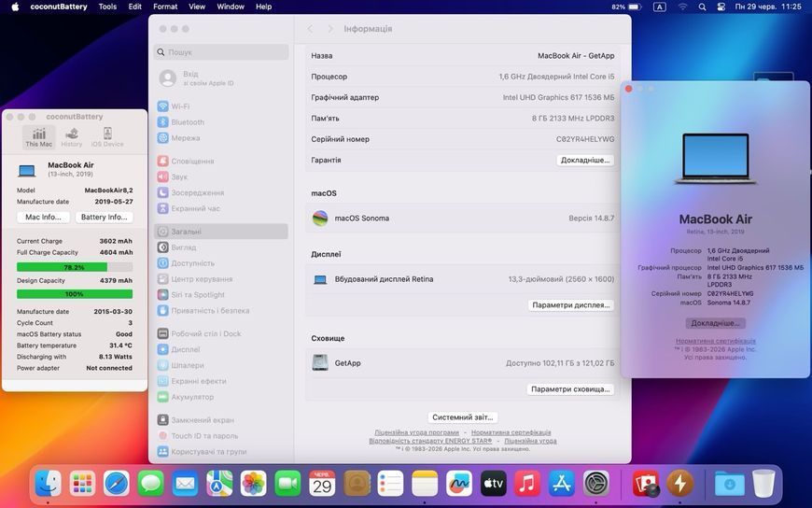The width and height of the screenshot is (812, 508).
Task: Open the View menu
Action: (197, 7)
